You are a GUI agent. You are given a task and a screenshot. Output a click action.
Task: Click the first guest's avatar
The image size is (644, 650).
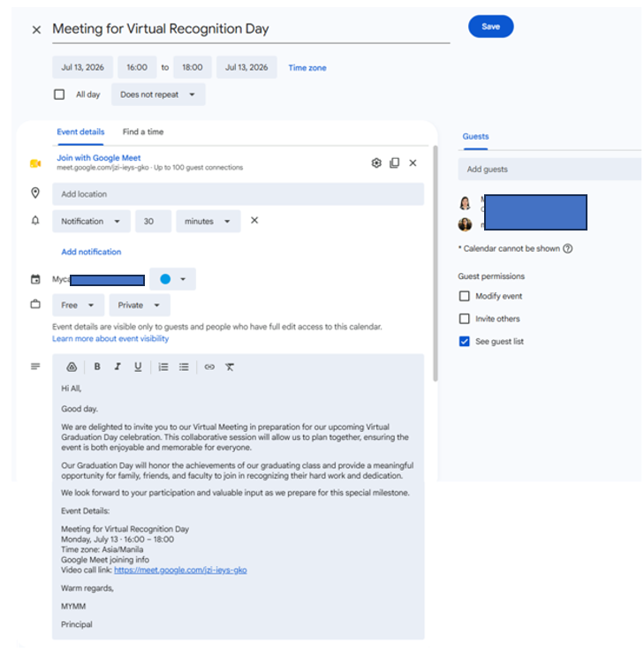pos(465,203)
